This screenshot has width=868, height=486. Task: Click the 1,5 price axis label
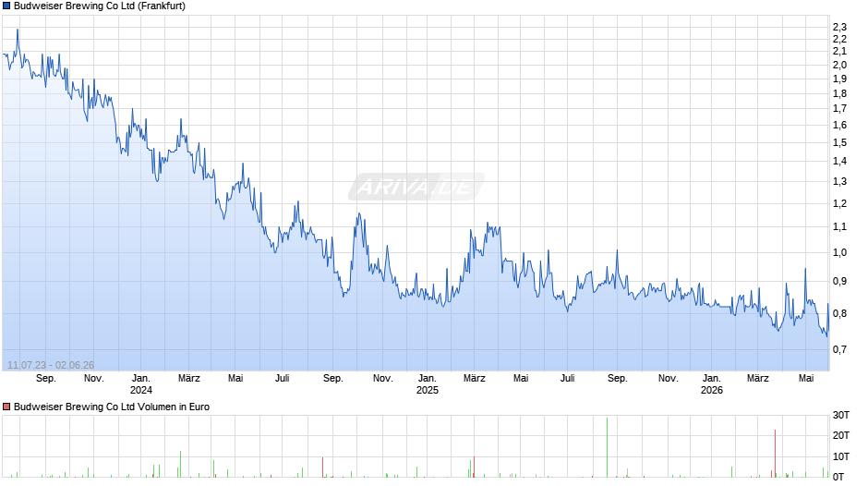coord(839,142)
